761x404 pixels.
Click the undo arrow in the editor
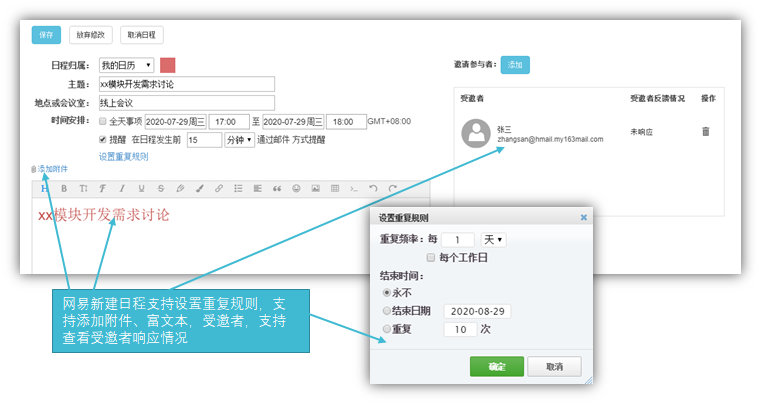373,188
